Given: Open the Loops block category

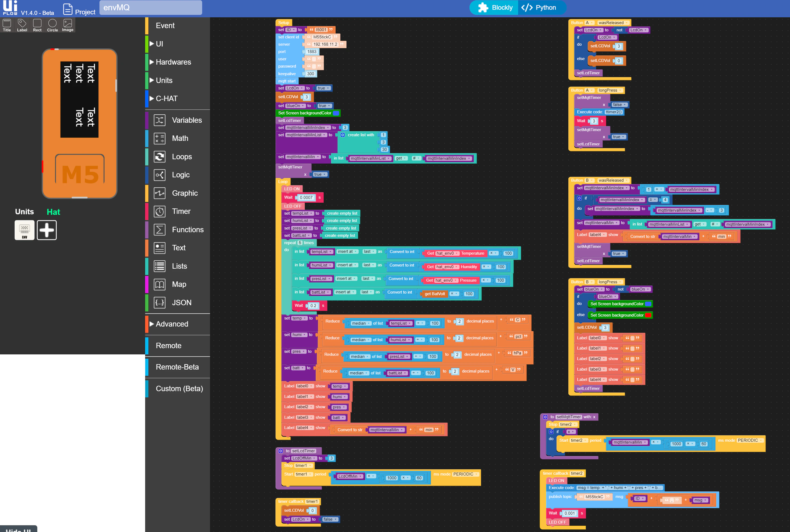Looking at the screenshot, I should (178, 157).
